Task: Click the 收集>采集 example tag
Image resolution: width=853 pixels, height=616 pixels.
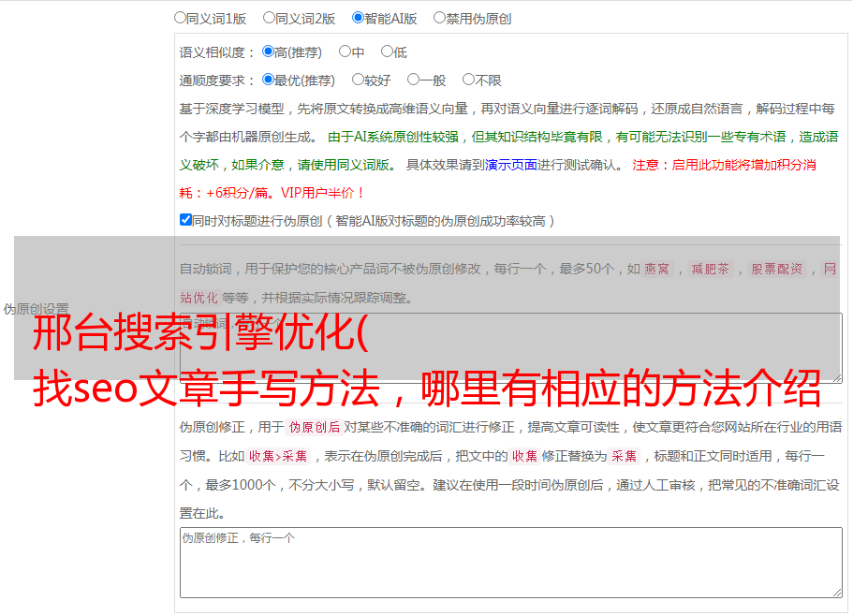Action: (278, 457)
